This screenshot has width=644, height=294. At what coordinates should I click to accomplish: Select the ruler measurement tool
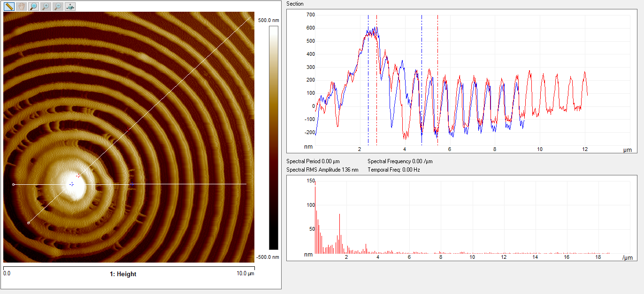[x=9, y=7]
